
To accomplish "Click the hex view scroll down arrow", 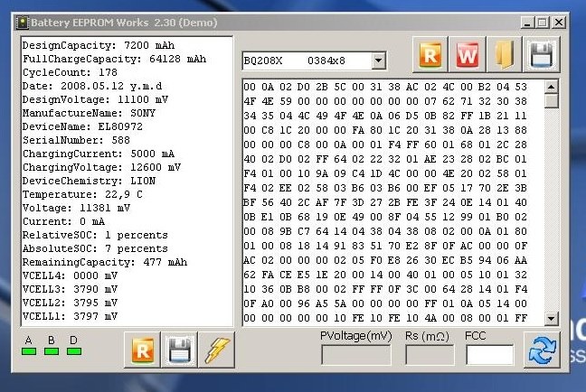I will coord(552,319).
